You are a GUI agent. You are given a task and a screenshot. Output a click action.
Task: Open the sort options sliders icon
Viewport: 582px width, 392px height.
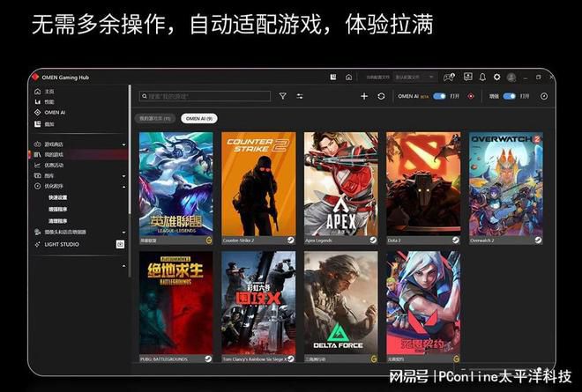[300, 96]
